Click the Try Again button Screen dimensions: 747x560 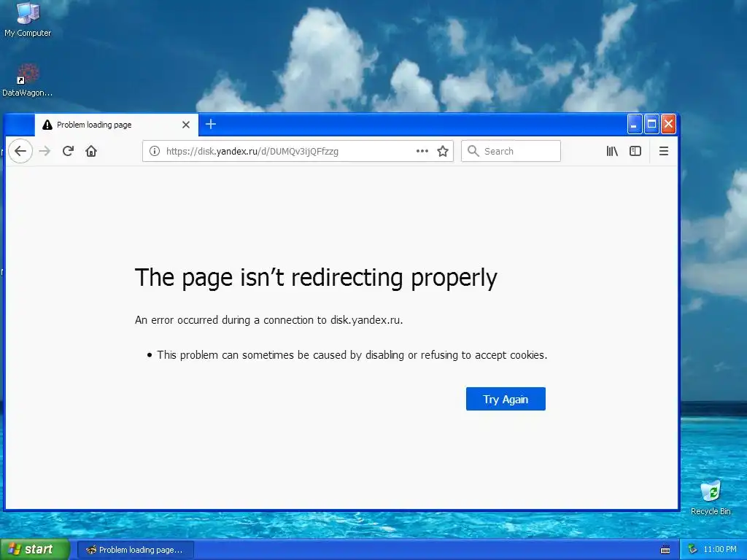(x=506, y=399)
